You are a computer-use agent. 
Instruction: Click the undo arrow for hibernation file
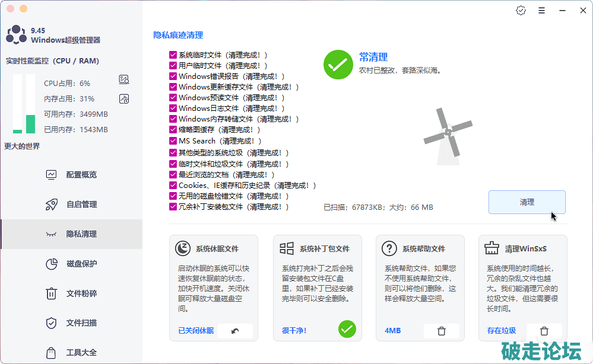[x=235, y=331]
